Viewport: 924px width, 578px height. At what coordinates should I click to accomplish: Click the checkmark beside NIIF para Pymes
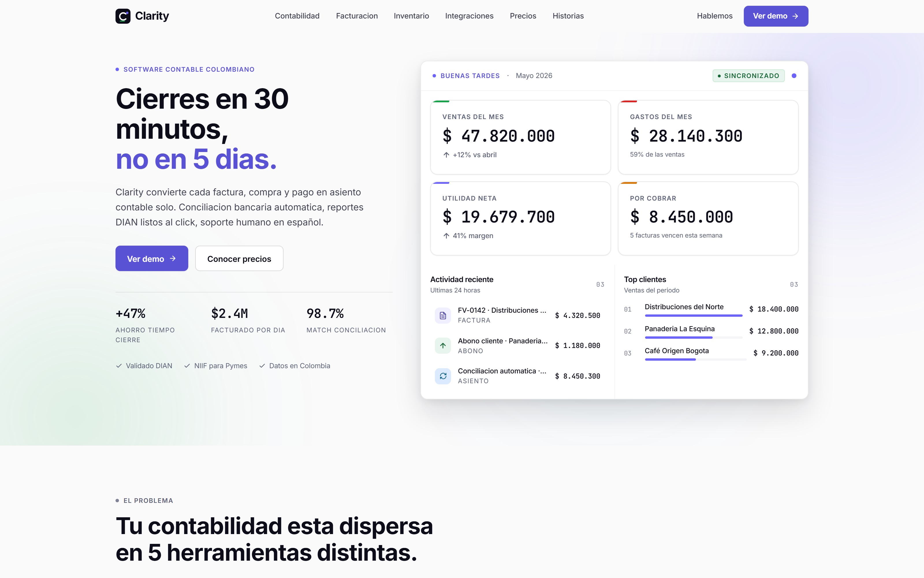pos(187,366)
